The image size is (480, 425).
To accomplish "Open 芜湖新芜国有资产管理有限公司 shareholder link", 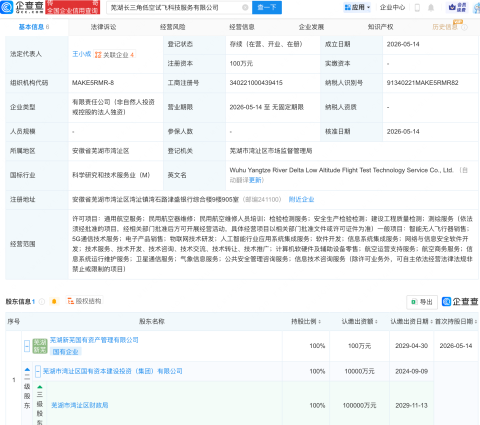I will (94, 340).
